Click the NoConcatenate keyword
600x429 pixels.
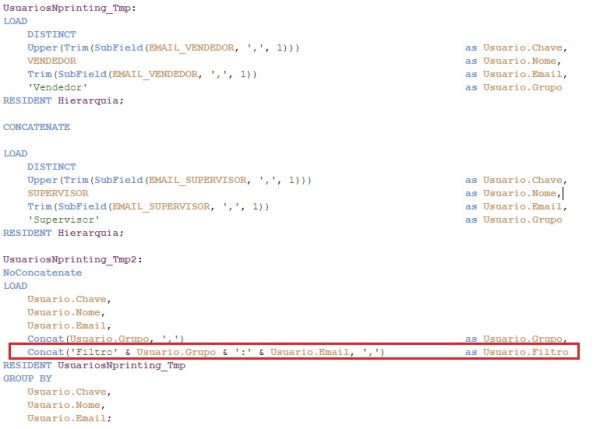pyautogui.click(x=42, y=272)
